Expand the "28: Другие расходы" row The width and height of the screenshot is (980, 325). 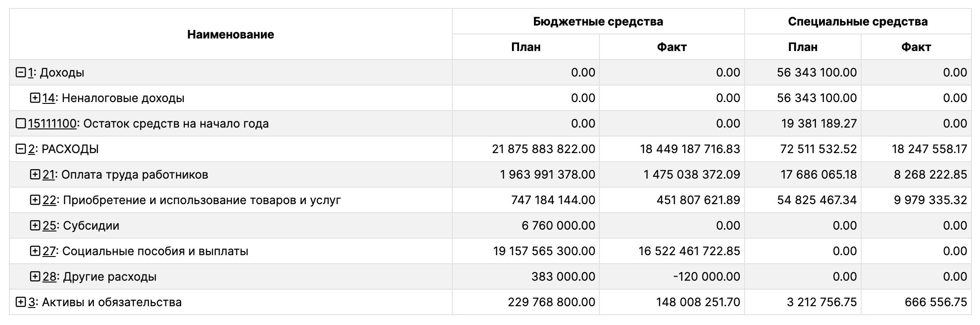35,277
